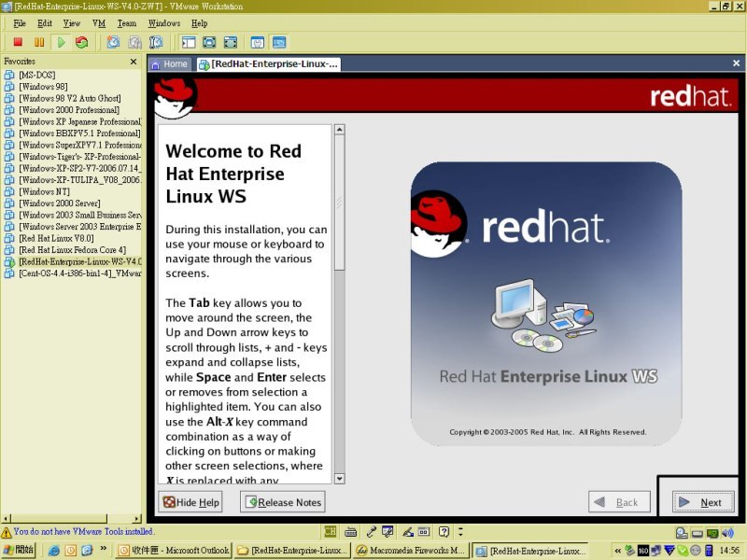Open Macromedia Fireworks taskbar button

click(412, 551)
